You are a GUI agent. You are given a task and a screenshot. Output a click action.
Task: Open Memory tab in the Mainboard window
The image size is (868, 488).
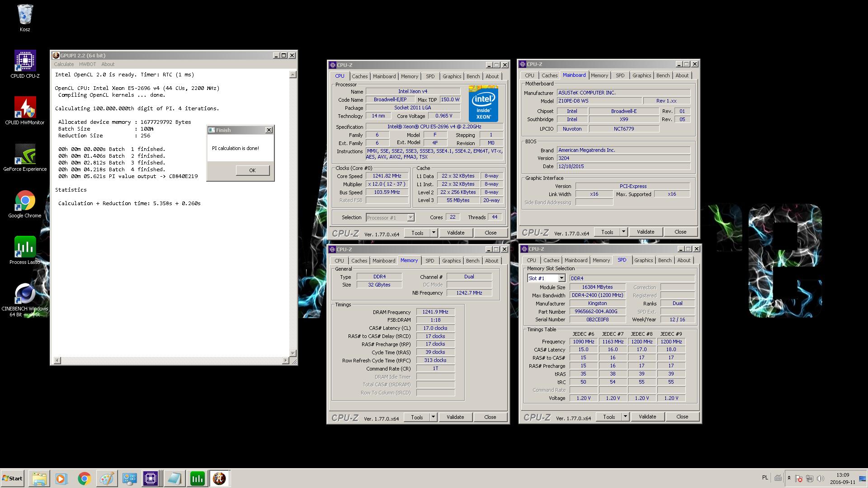coord(599,75)
